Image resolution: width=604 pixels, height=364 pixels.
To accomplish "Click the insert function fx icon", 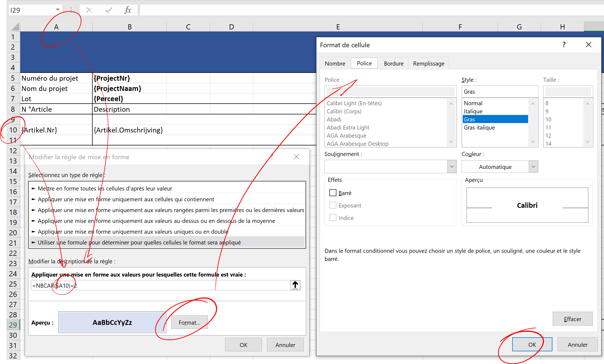I will pos(128,10).
